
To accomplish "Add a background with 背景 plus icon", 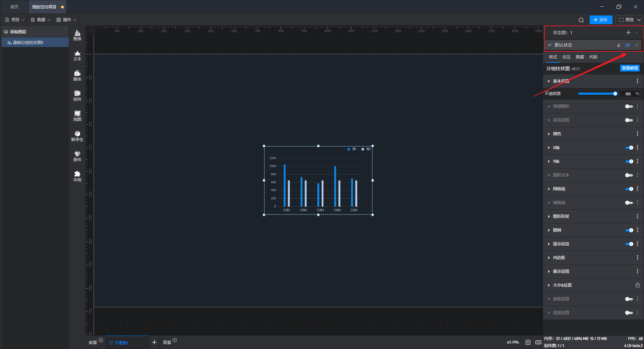I will pos(175,340).
